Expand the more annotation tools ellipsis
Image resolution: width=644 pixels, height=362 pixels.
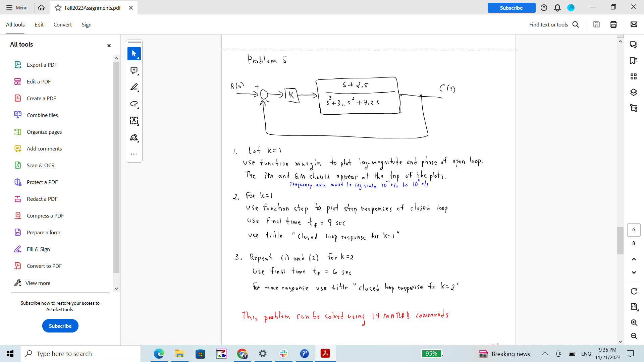[x=134, y=154]
